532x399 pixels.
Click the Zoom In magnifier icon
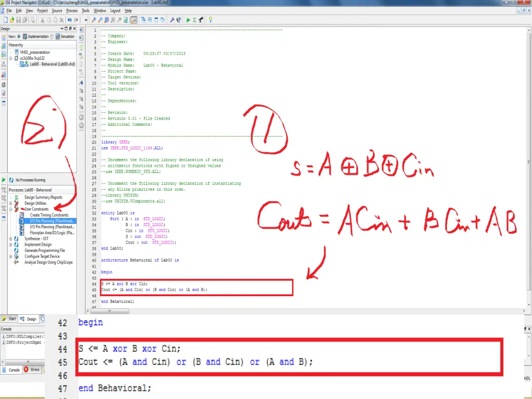94,20
